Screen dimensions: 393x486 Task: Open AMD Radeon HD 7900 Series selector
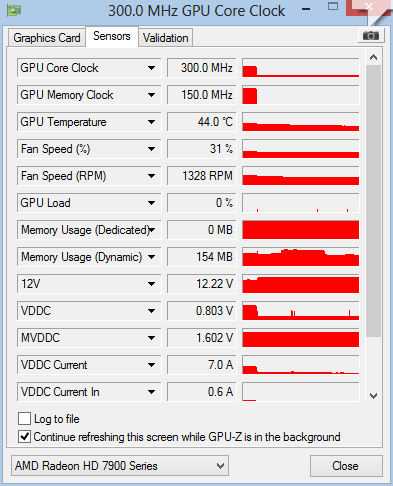click(x=120, y=465)
